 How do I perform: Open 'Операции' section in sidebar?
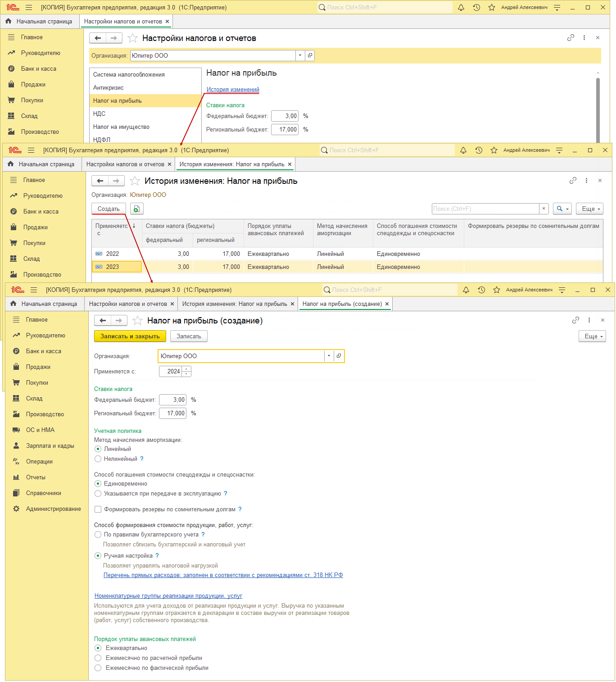tap(39, 462)
